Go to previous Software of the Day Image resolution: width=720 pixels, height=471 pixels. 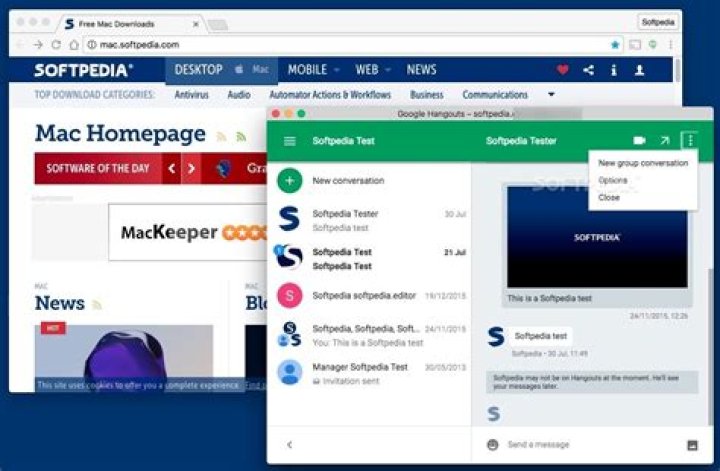point(171,168)
